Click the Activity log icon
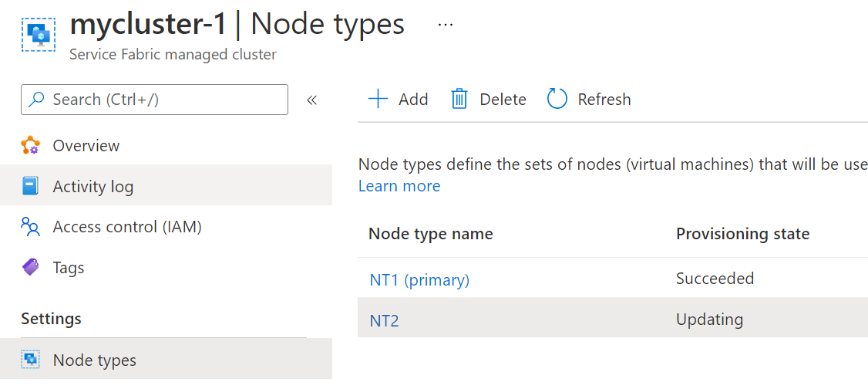The height and width of the screenshot is (389, 868). [x=31, y=187]
